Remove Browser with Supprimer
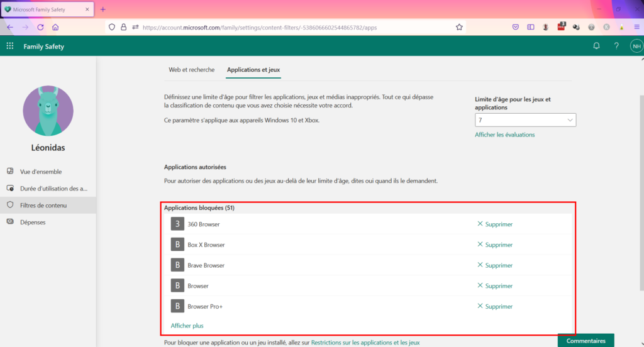Image resolution: width=644 pixels, height=347 pixels. pyautogui.click(x=495, y=285)
